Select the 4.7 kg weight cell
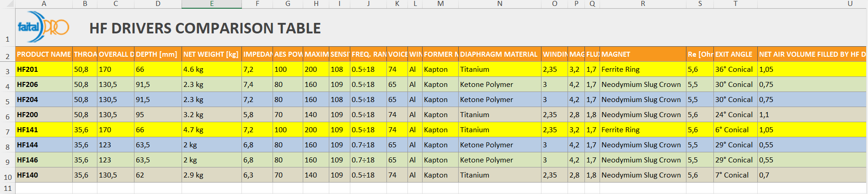The image size is (868, 194). 212,130
